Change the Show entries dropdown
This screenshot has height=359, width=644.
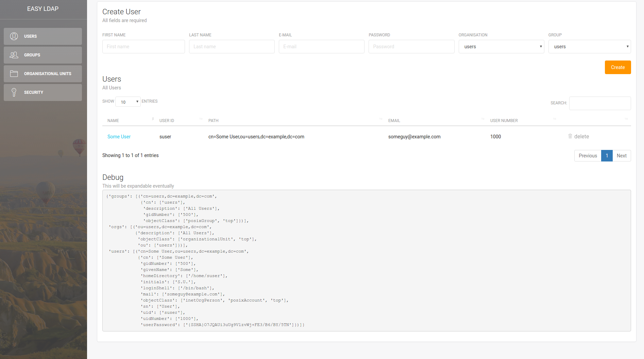(x=128, y=102)
